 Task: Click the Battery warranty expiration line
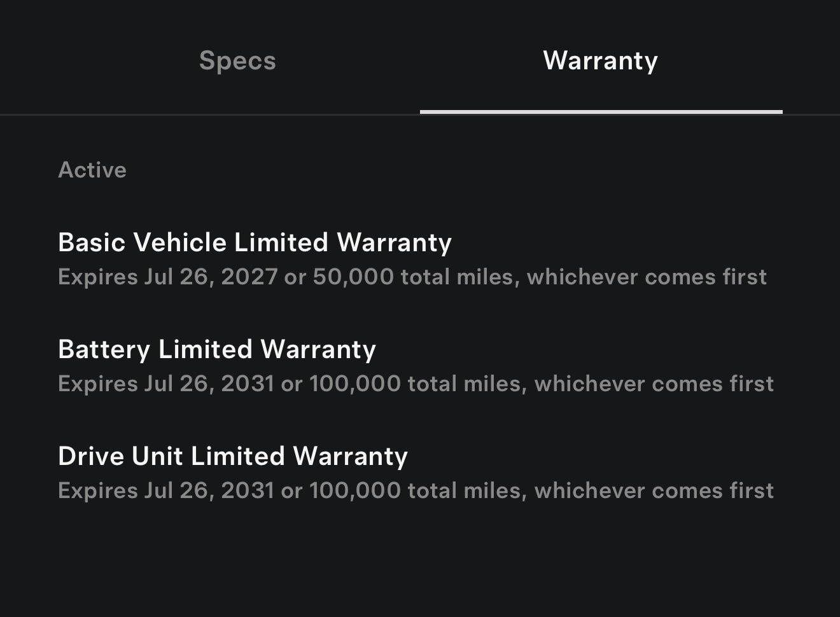(x=416, y=384)
